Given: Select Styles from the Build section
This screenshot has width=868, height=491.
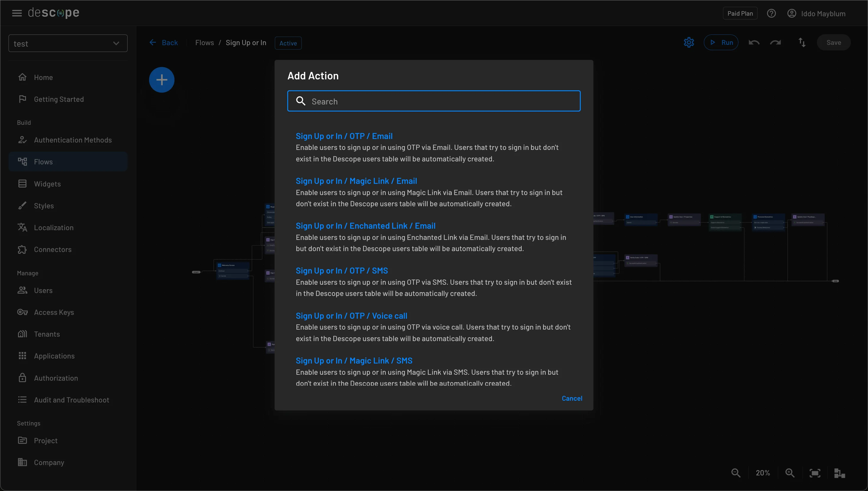Looking at the screenshot, I should (44, 205).
